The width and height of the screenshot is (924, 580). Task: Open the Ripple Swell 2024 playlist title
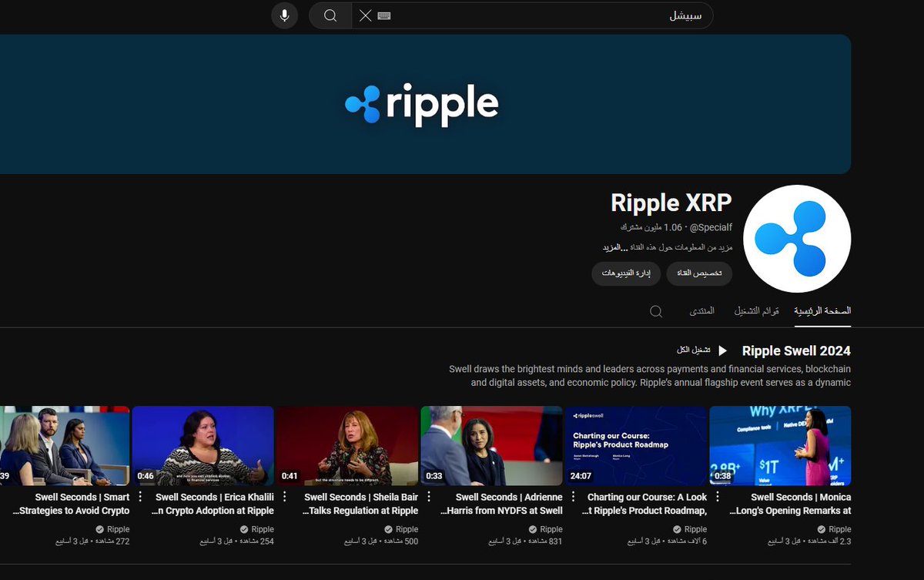[796, 351]
